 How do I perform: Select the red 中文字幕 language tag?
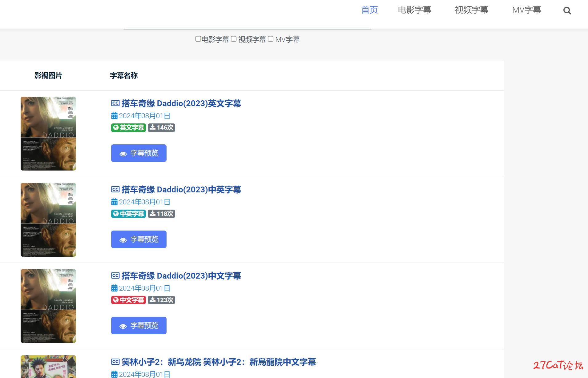click(x=128, y=300)
